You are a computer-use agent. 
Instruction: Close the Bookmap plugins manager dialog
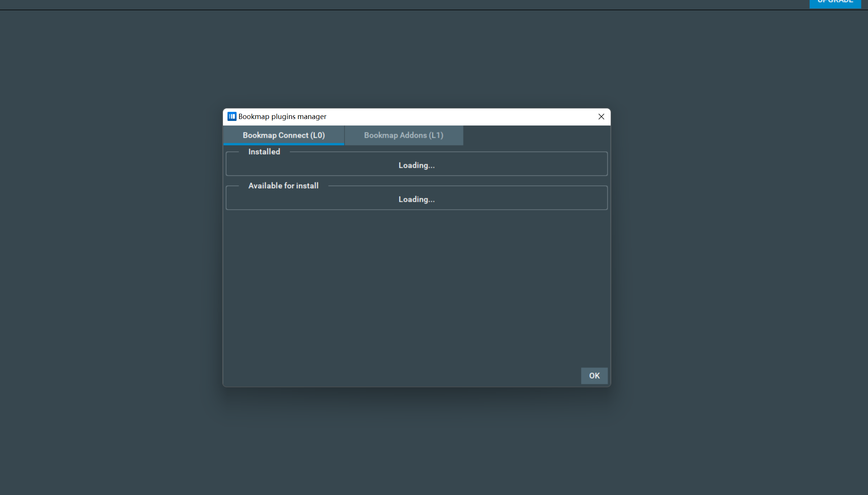pyautogui.click(x=601, y=117)
